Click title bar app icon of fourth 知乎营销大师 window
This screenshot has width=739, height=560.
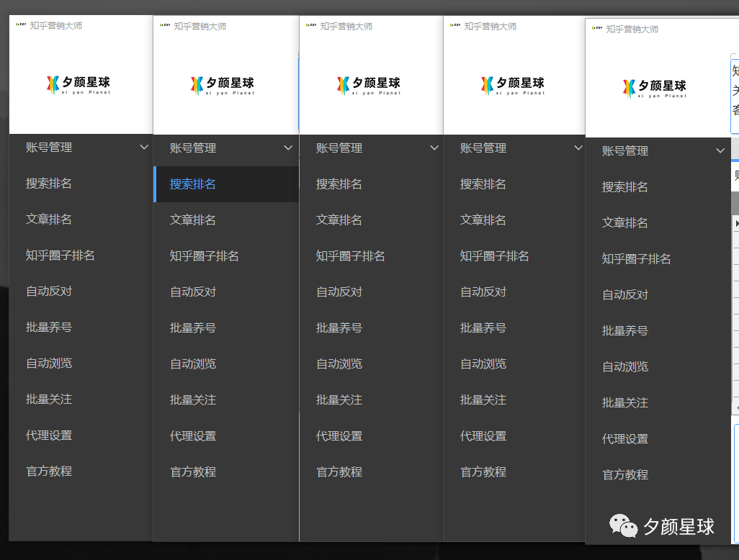[x=455, y=25]
